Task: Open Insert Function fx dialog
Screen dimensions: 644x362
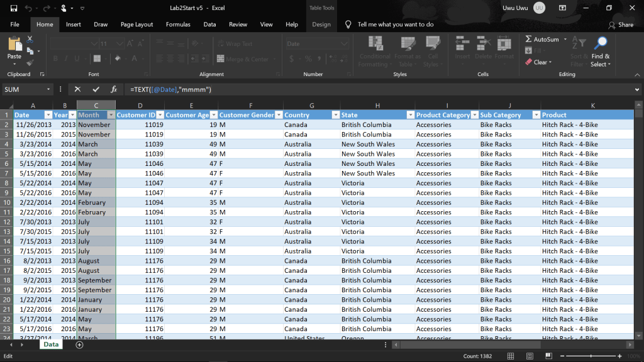Action: 114,89
